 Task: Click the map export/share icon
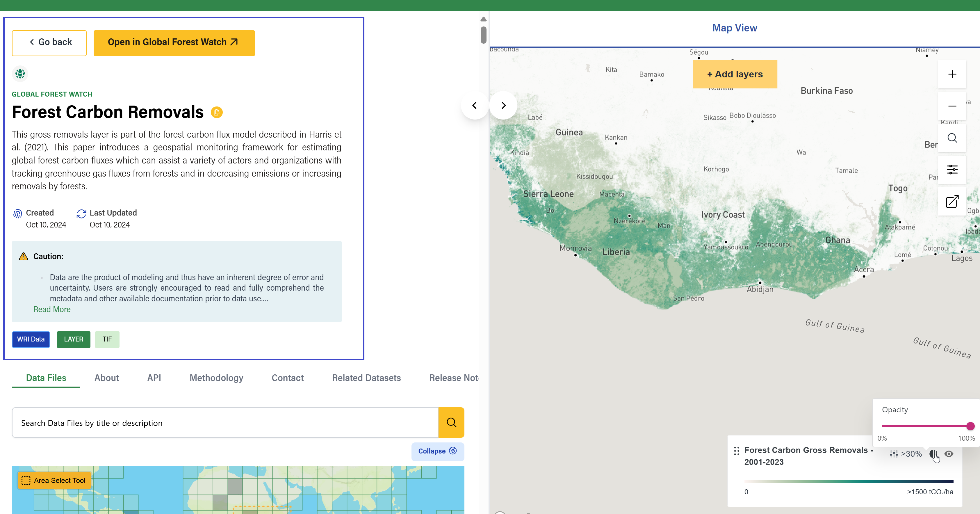(952, 201)
